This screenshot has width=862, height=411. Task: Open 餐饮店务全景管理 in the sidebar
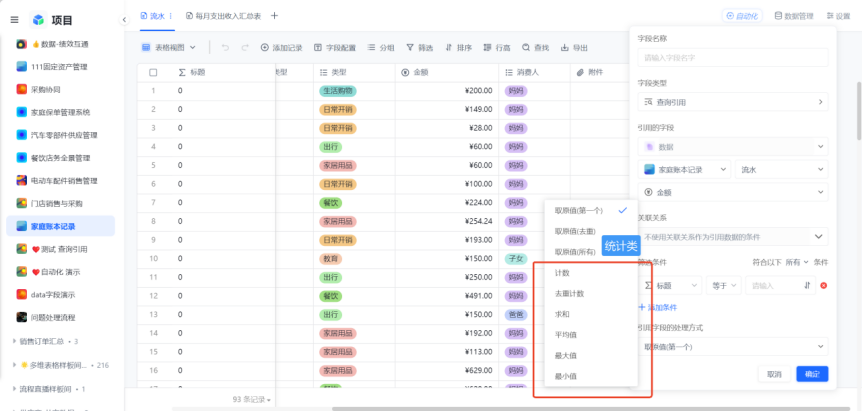coord(60,158)
